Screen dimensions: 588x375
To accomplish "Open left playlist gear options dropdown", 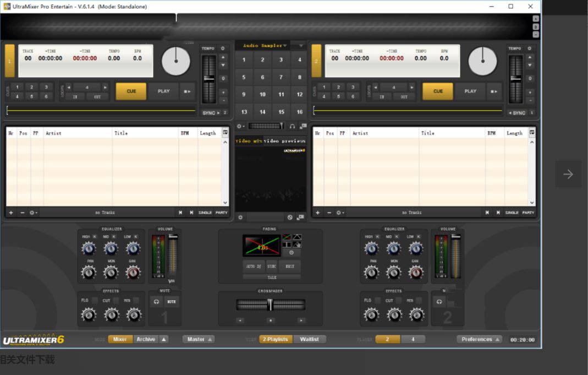I will click(33, 213).
